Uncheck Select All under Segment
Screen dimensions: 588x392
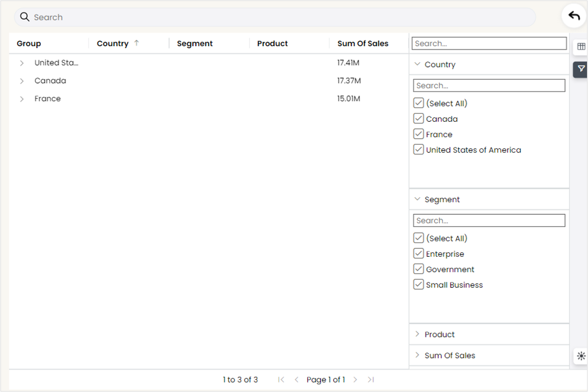click(419, 238)
